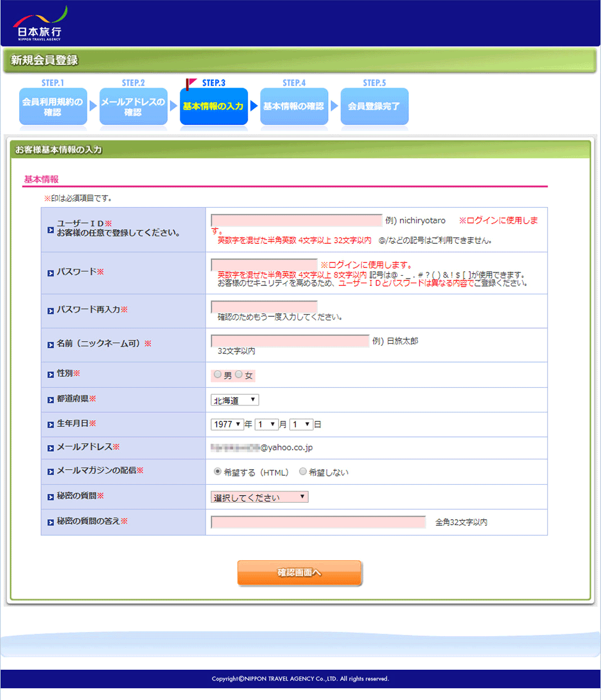Click the arrow icon beside メールアドレス label
This screenshot has height=700, width=601.
[51, 448]
